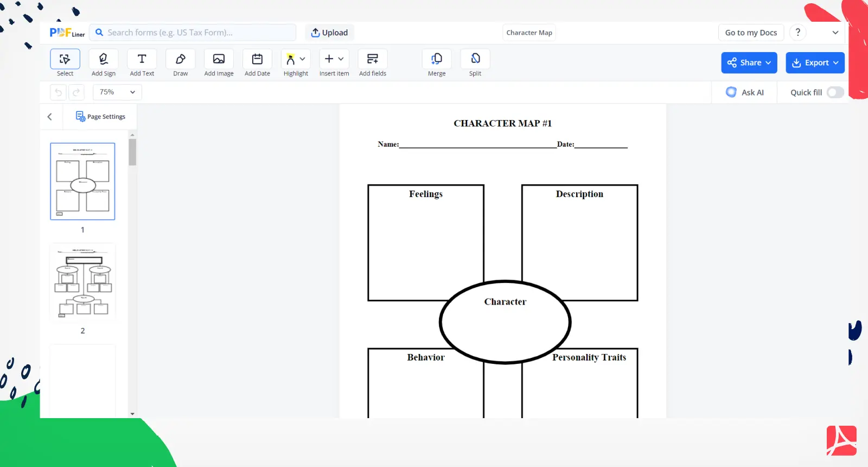Open the help question mark
The height and width of the screenshot is (467, 868).
point(797,33)
